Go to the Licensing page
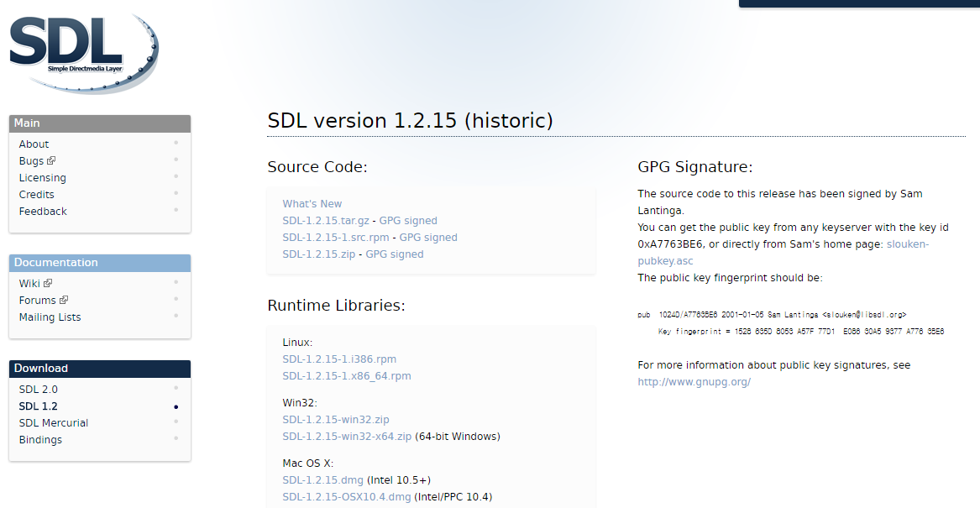 (x=43, y=178)
